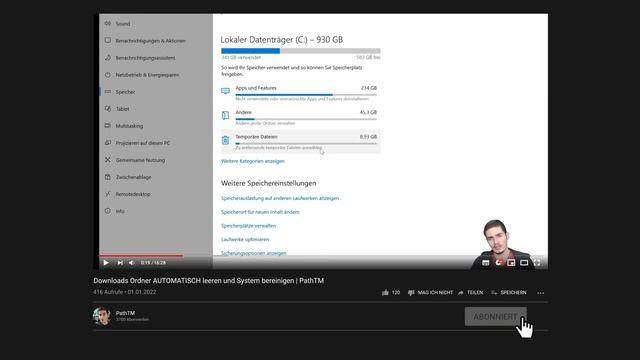
Task: Click the video title text
Action: (x=209, y=281)
